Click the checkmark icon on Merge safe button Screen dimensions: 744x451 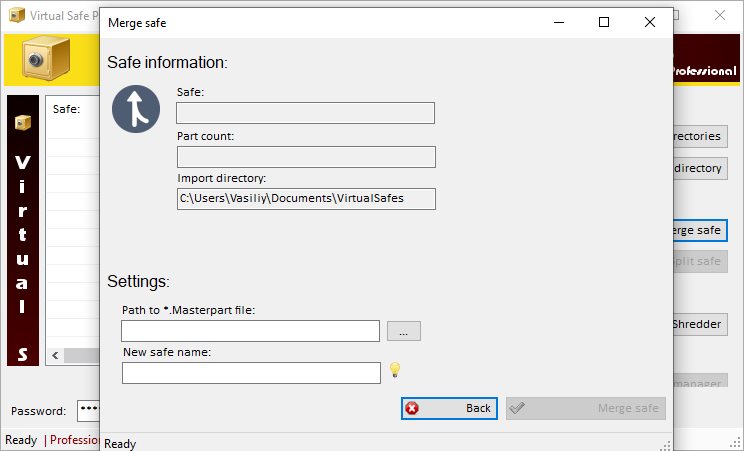click(517, 408)
